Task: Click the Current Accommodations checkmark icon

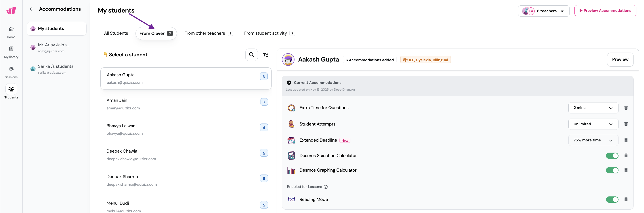Action: tap(289, 83)
